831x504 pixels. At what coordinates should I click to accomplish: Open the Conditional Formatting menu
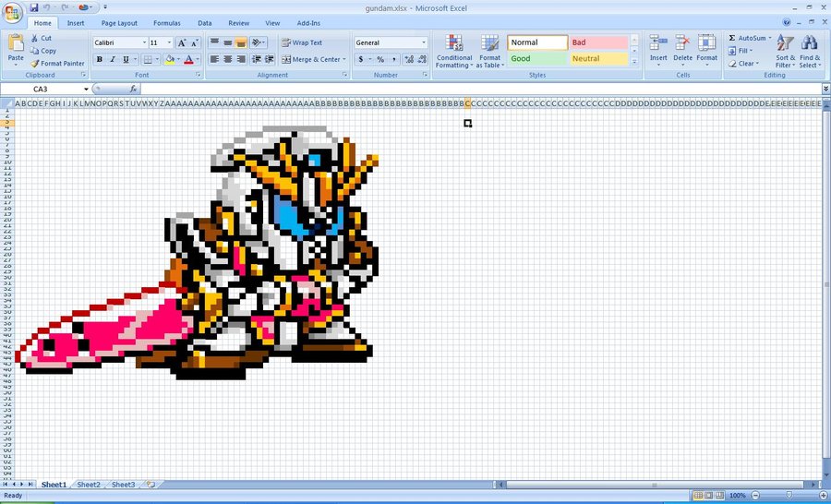coord(453,52)
